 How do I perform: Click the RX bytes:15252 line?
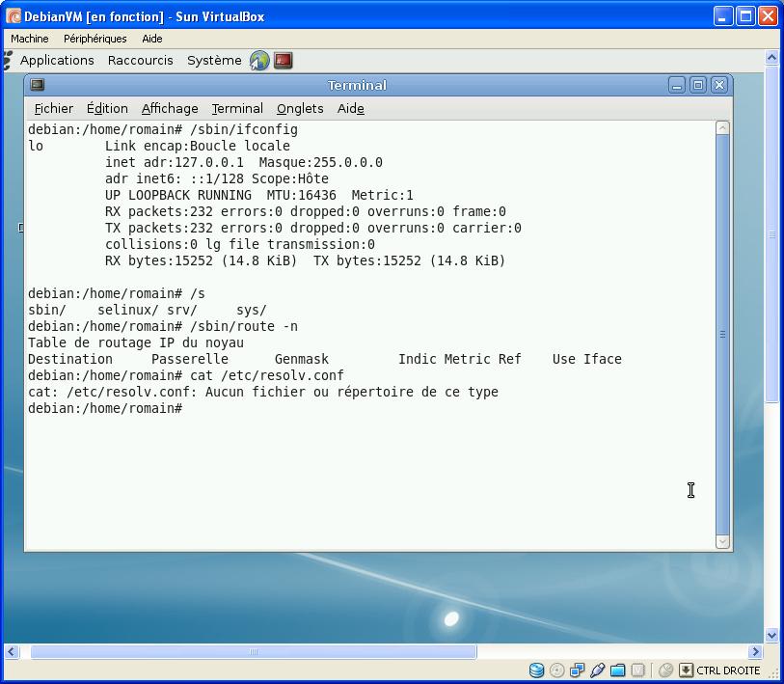click(x=305, y=260)
